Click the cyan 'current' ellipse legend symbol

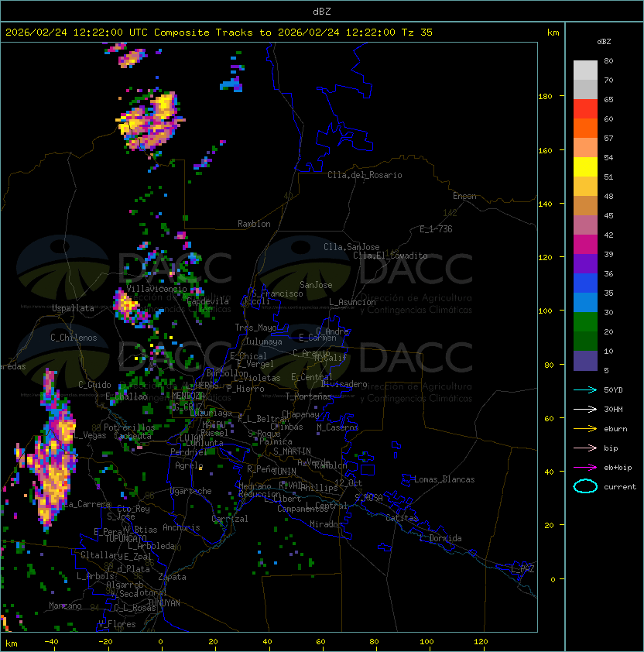(x=585, y=486)
